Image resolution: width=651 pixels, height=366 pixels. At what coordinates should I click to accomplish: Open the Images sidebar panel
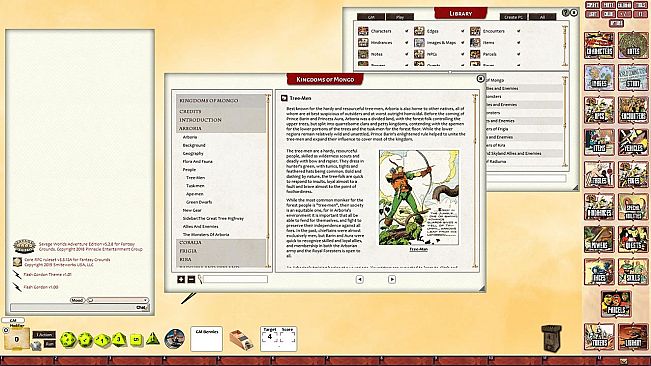point(599,78)
